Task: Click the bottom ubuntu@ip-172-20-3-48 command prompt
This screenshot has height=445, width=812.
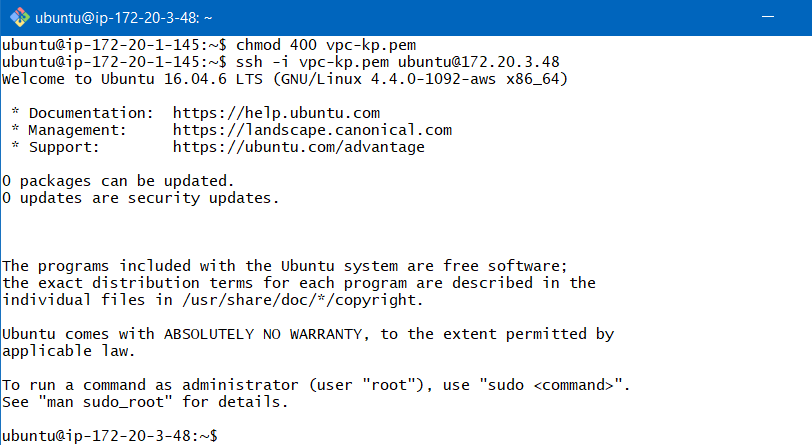Action: (x=109, y=436)
